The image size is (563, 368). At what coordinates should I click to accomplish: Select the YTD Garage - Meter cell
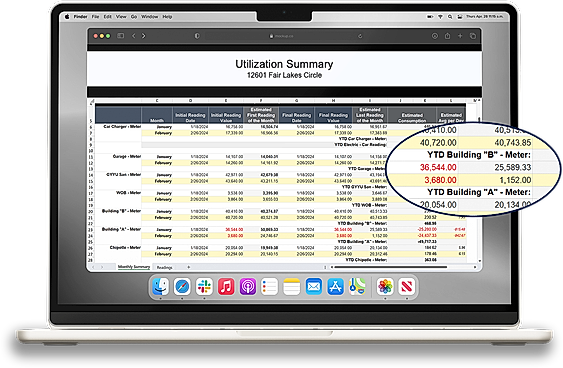point(367,169)
